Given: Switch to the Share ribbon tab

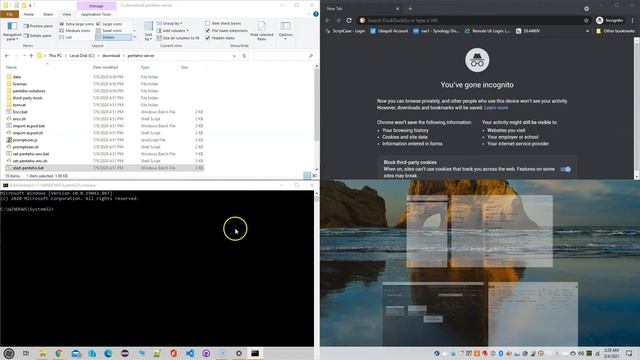Looking at the screenshot, I should [48, 14].
